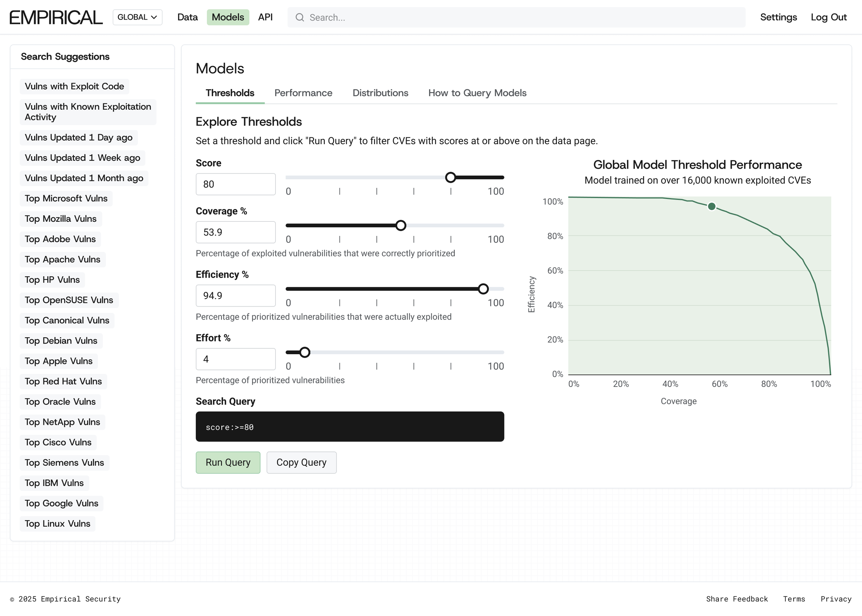Click the EMPIRICAL logo
Image resolution: width=862 pixels, height=616 pixels.
click(x=56, y=18)
